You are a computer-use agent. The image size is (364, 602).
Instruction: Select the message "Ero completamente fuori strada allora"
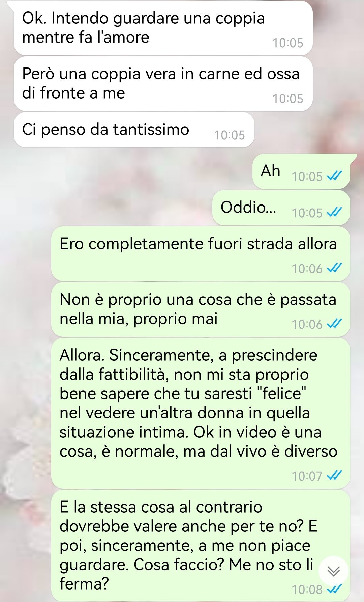click(201, 254)
